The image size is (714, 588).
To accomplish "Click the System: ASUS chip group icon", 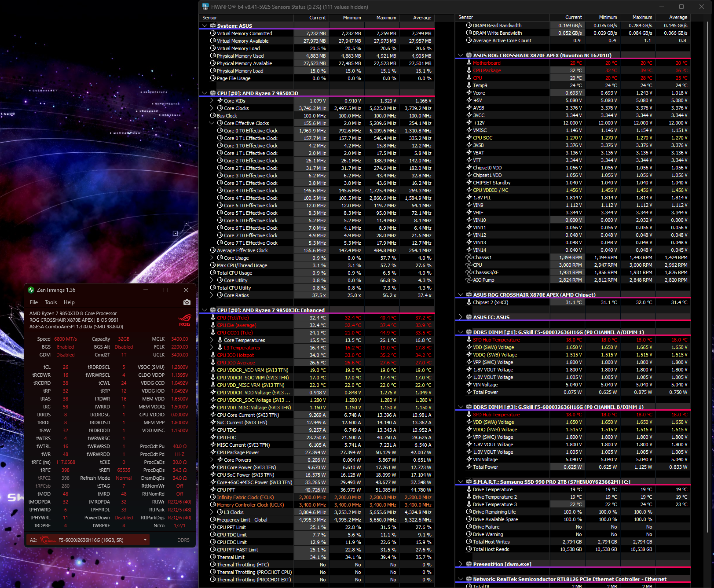I will (x=213, y=26).
